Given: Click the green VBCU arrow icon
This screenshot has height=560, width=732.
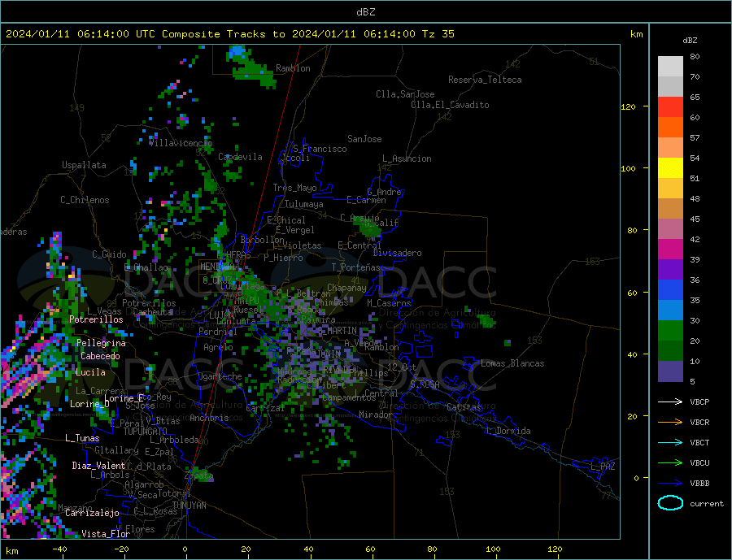Looking at the screenshot, I should click(x=670, y=463).
